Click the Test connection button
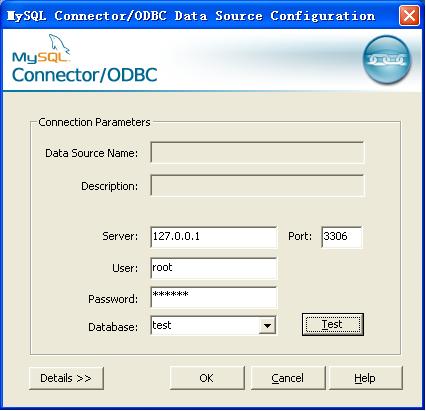Viewport: 426px width, 411px height. point(333,324)
